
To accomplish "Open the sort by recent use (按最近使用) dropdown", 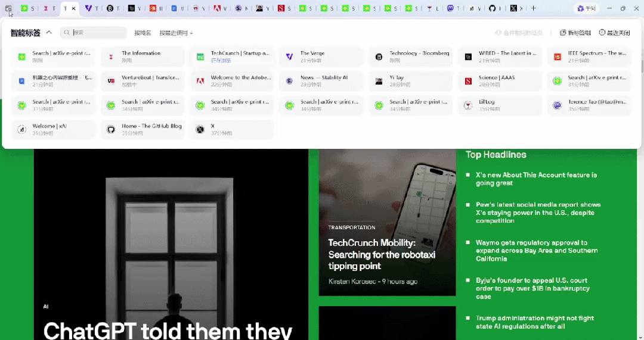I will tap(176, 33).
